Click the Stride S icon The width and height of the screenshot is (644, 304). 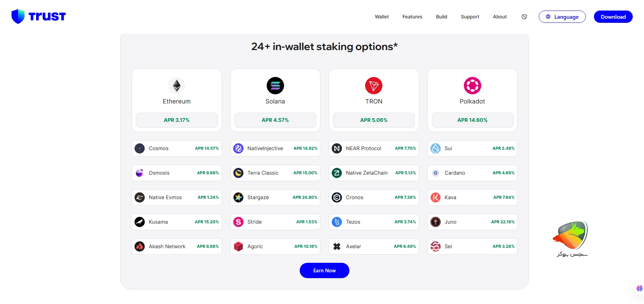coord(238,222)
